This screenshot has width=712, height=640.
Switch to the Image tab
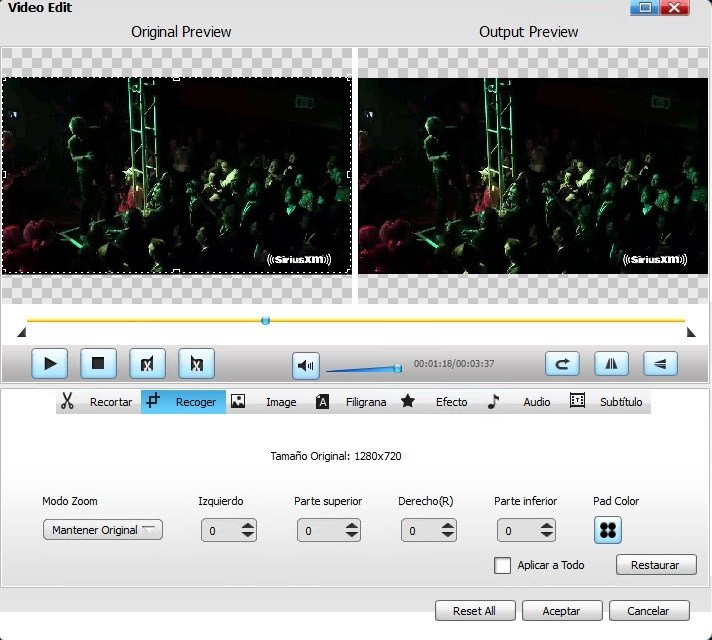click(268, 402)
